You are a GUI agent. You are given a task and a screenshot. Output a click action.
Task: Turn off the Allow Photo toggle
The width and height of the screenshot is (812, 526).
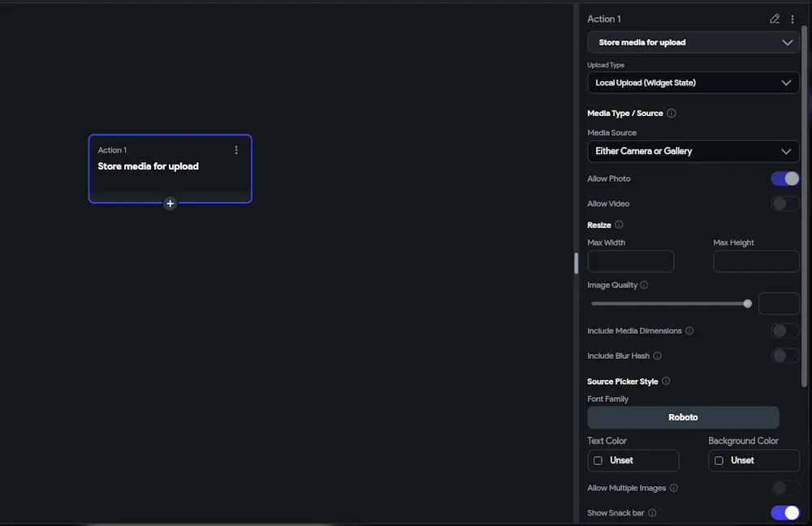pos(785,179)
